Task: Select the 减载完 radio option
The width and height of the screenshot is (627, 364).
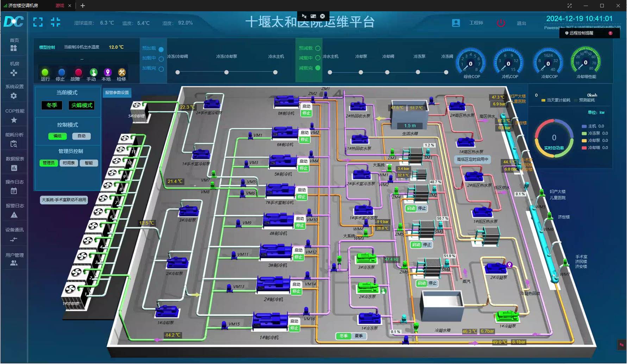Action: click(318, 68)
